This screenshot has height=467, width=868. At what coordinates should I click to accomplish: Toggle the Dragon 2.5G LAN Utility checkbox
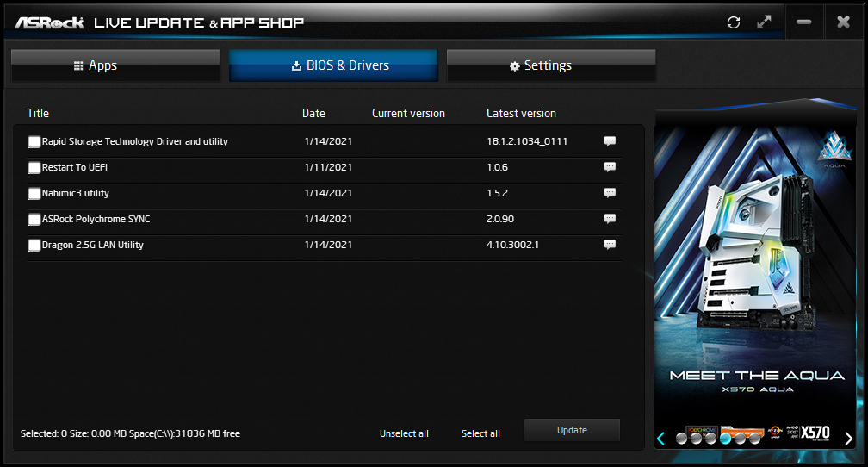[34, 246]
